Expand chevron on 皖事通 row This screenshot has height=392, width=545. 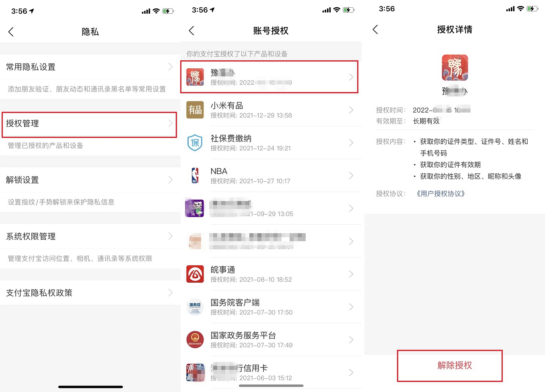(351, 274)
